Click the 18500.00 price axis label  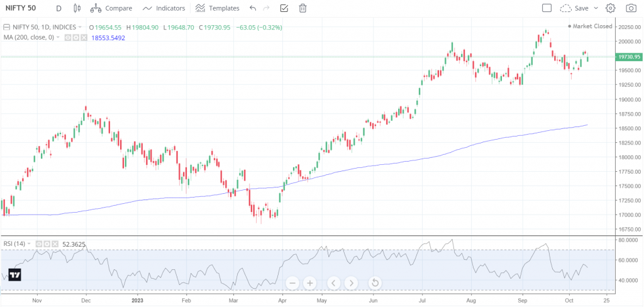click(x=629, y=128)
